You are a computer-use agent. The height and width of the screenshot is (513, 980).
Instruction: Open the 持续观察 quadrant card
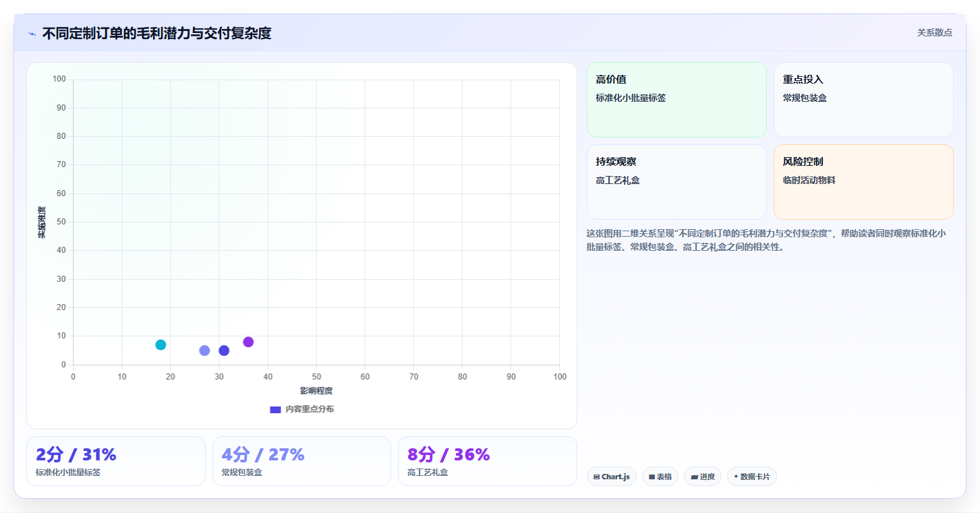[x=676, y=182]
